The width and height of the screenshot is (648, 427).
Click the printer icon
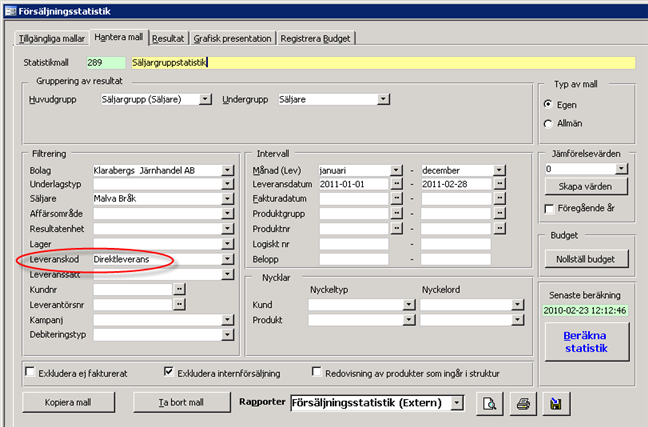[x=522, y=403]
